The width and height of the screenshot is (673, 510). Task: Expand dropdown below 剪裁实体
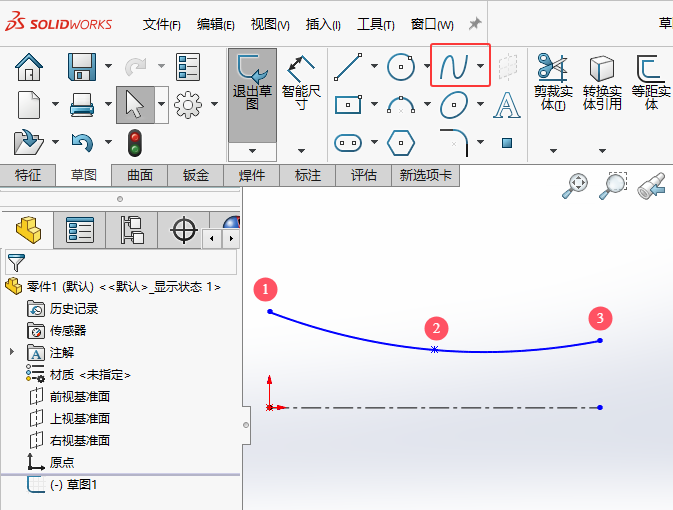(x=553, y=151)
